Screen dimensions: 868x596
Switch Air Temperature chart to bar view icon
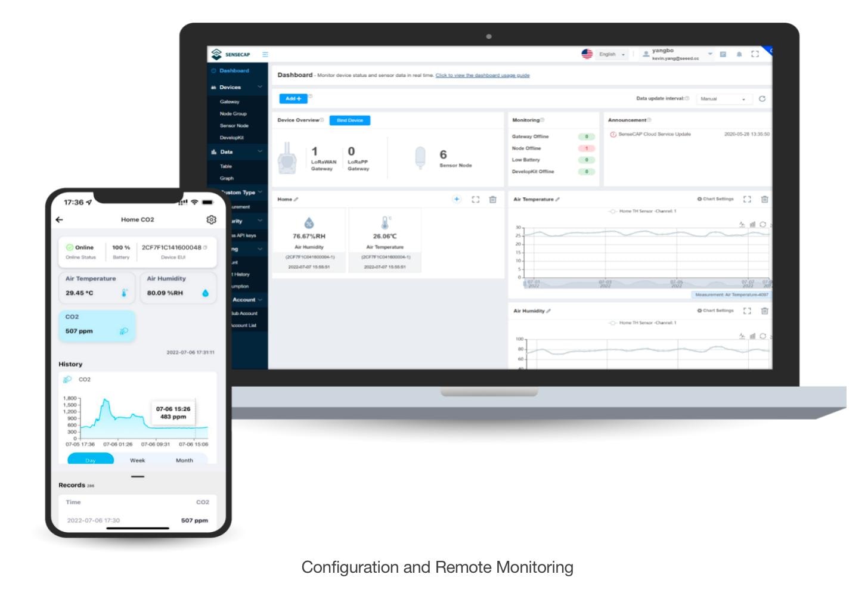coord(753,223)
